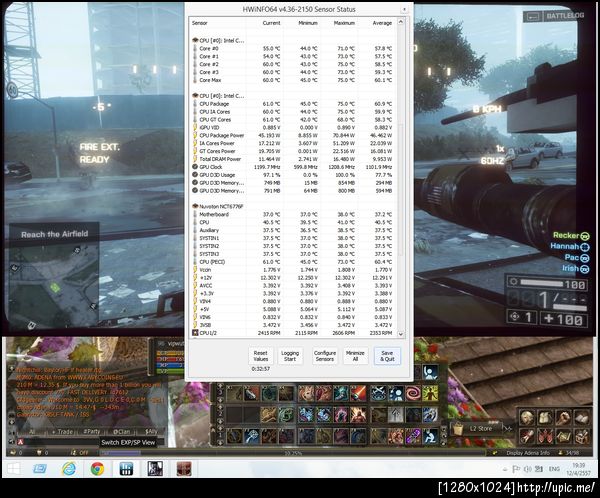Click Nuvoton NCT6776F sensor group icon
This screenshot has height=498, width=600.
click(195, 206)
